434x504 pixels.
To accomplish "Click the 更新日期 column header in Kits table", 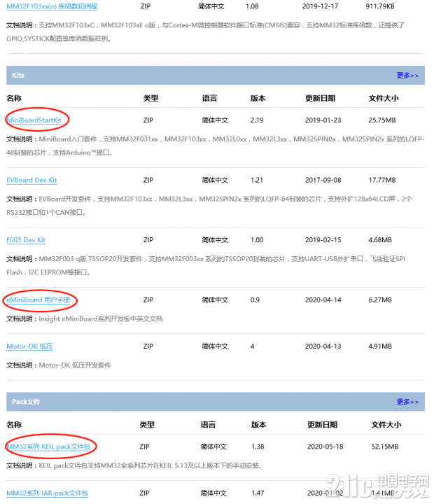I will point(320,99).
